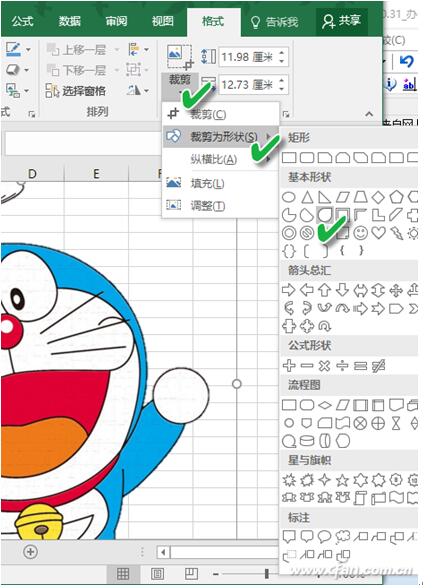Open the 数据 ribbon tab
The image size is (434, 588).
click(x=70, y=21)
